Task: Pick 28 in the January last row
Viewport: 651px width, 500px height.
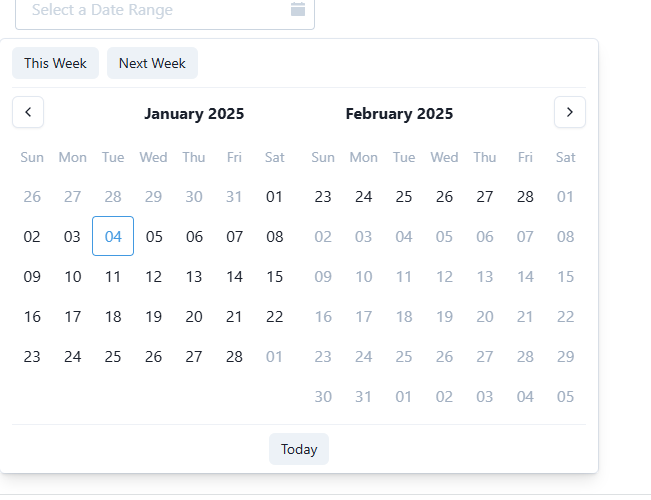Action: coord(234,357)
